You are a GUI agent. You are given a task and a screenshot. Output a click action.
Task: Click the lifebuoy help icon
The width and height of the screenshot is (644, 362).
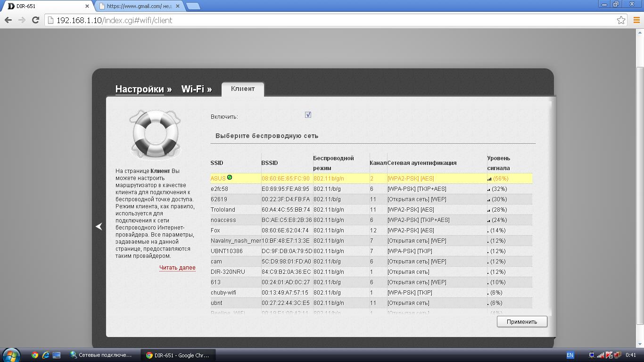pyautogui.click(x=155, y=135)
